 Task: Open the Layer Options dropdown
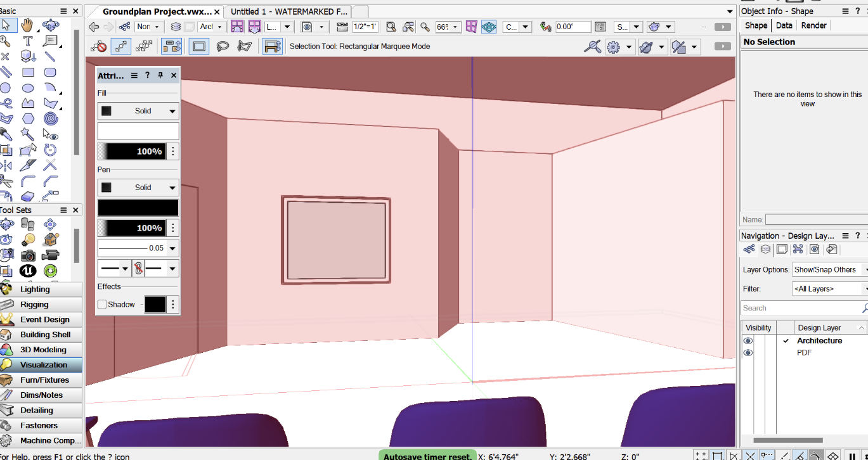click(x=829, y=269)
